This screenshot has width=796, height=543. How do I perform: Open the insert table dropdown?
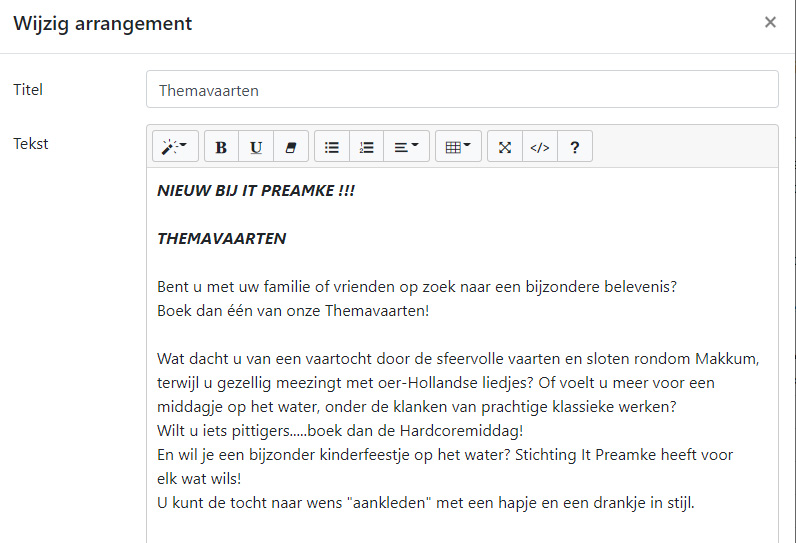[x=458, y=147]
